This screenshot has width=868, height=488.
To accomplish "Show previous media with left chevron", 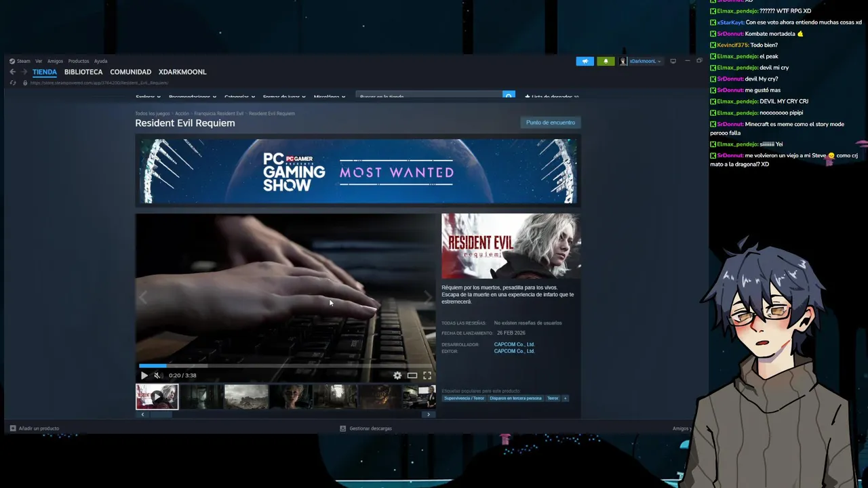I will point(142,298).
